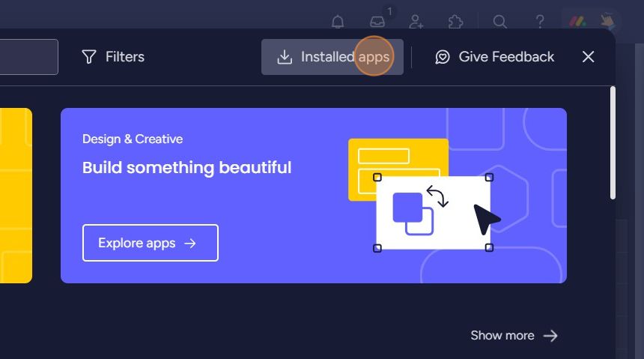The width and height of the screenshot is (644, 359).
Task: Click the search magnifier icon
Action: tap(499, 22)
